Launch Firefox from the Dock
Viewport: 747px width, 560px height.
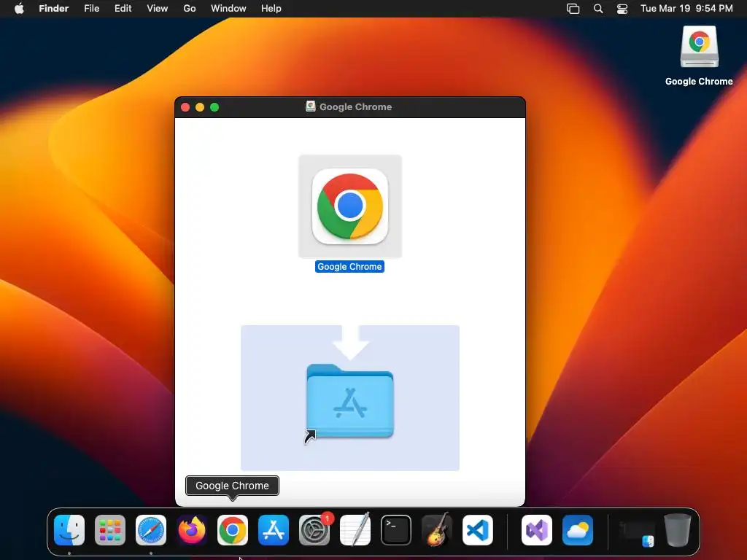192,530
